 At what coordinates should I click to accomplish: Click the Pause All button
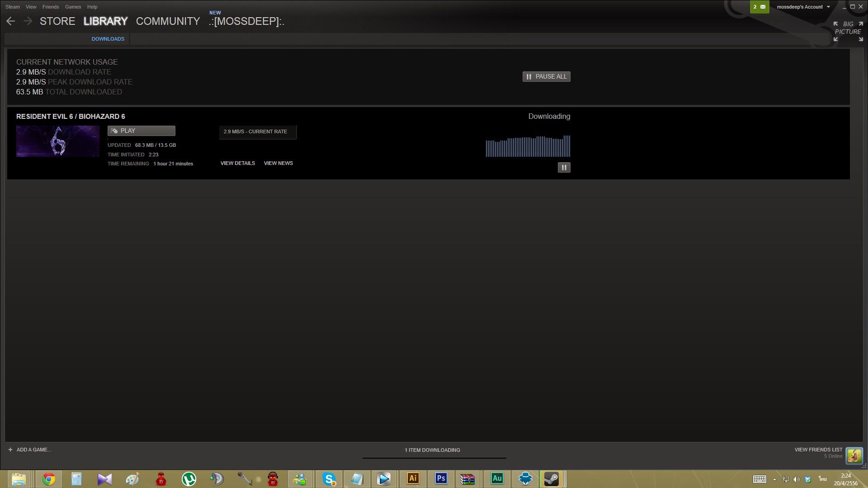pos(546,77)
